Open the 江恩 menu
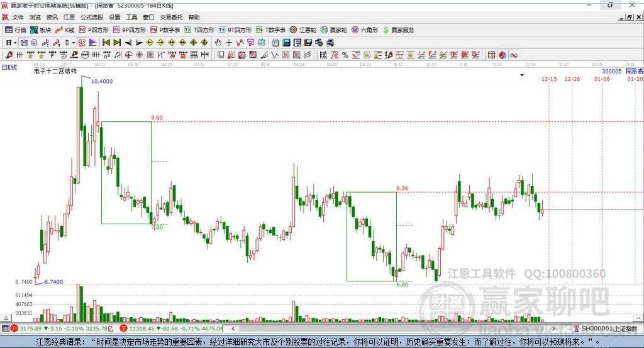Image resolution: width=644 pixels, height=348 pixels. click(x=69, y=18)
